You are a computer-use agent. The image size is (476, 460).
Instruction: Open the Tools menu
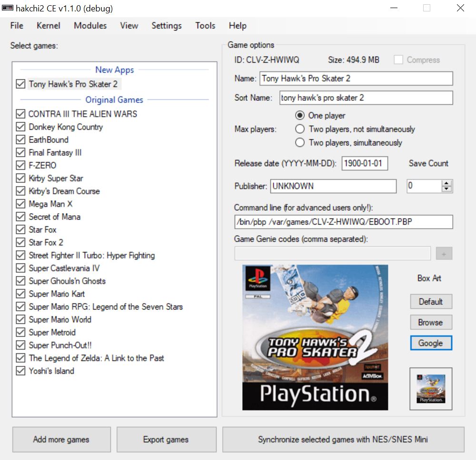tap(205, 26)
